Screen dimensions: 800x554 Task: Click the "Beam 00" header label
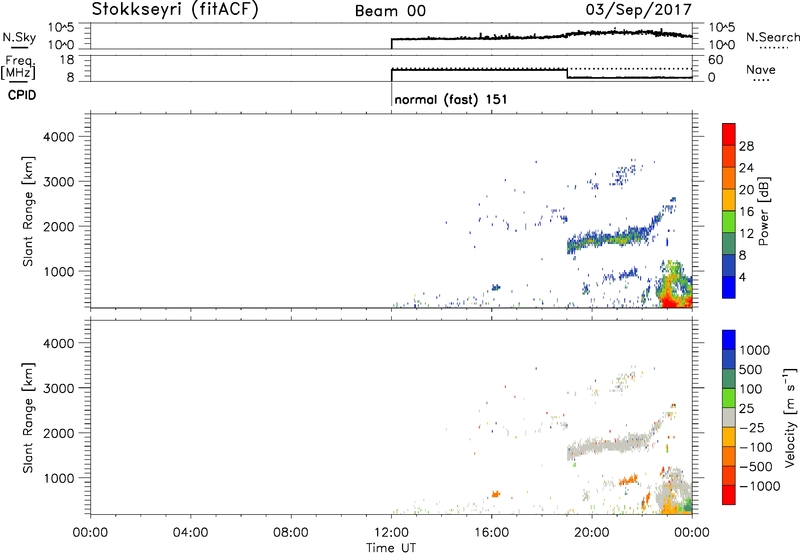[390, 11]
